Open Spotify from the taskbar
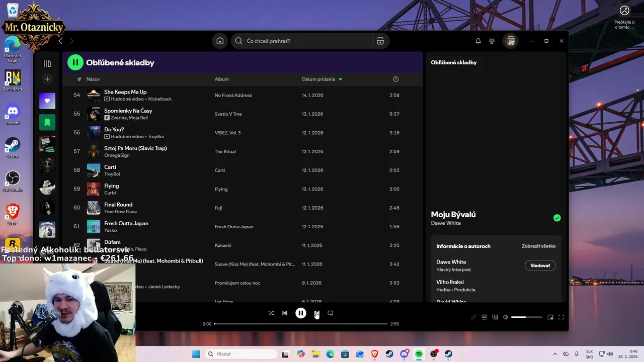 click(x=419, y=354)
